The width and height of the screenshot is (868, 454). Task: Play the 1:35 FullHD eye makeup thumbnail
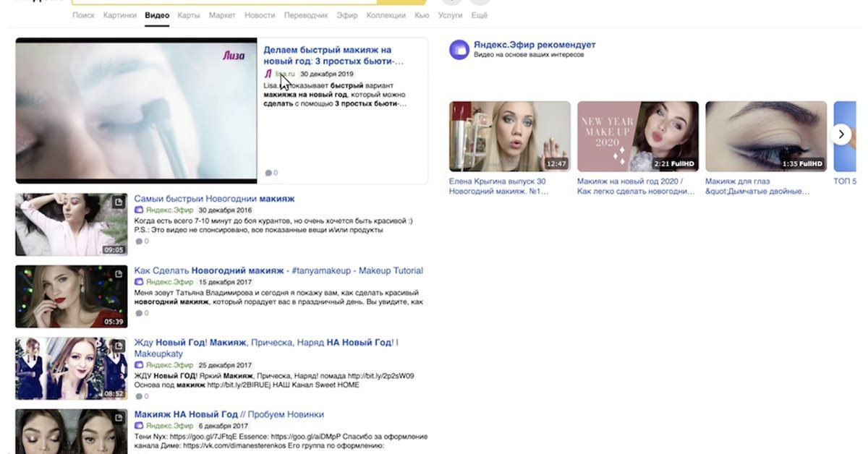(x=766, y=137)
